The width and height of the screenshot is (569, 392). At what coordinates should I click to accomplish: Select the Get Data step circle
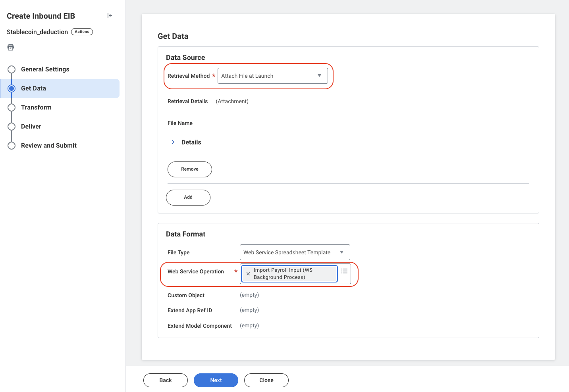(x=12, y=88)
